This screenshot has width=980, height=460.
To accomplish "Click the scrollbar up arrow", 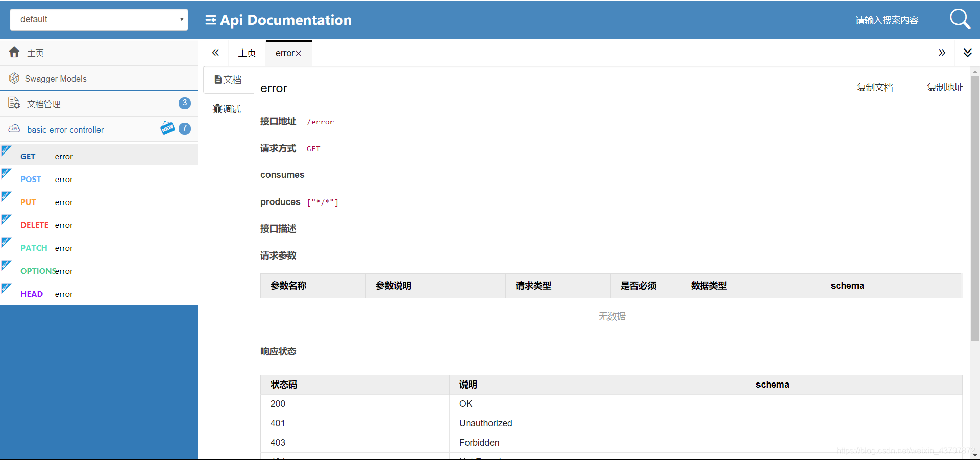I will [x=975, y=72].
